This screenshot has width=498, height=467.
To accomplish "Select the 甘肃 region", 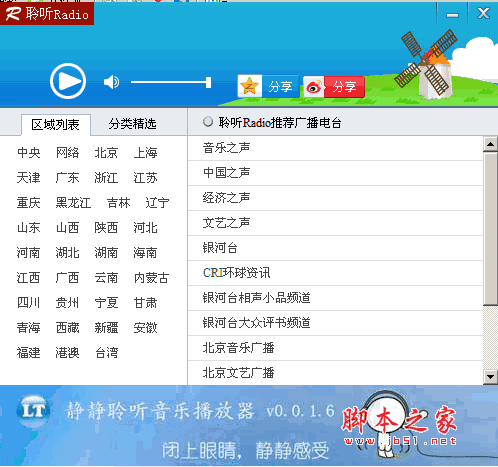I will coord(145,303).
